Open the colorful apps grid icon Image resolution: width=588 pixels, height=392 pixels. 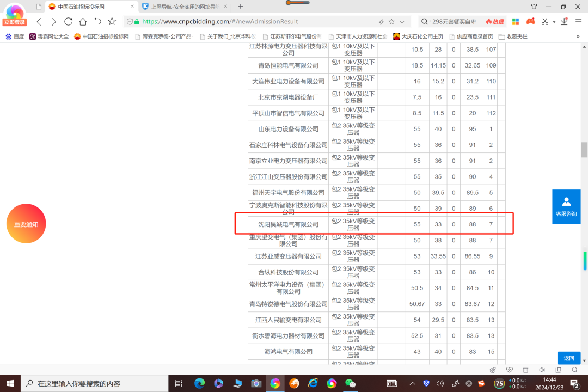[516, 22]
